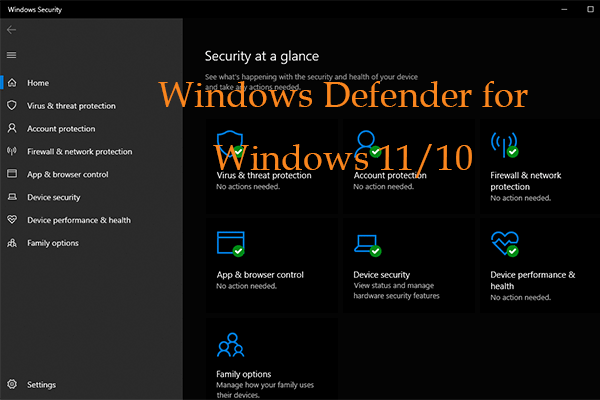Click 'No action needed.' under Account protection tile
Screen dimensions: 600x400
tap(383, 187)
